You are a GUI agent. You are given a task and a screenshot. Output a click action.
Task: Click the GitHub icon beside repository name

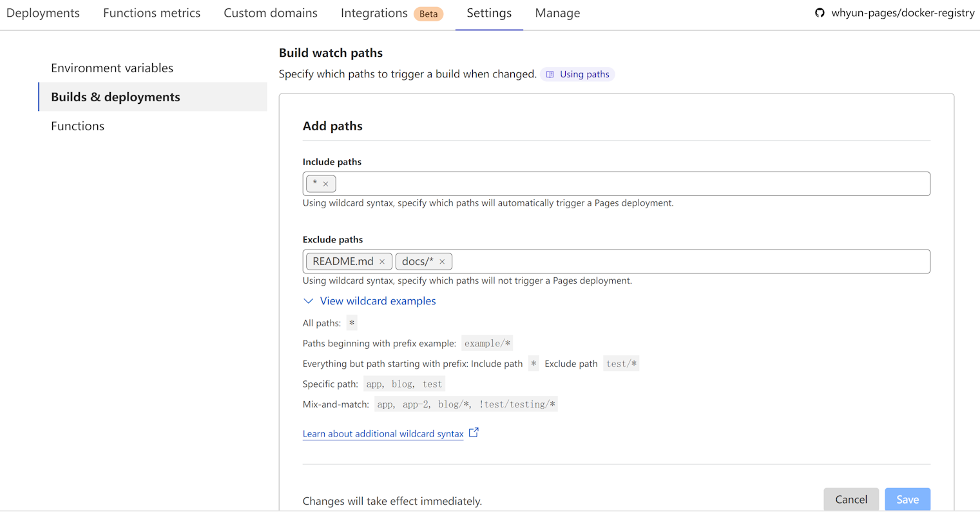point(820,13)
